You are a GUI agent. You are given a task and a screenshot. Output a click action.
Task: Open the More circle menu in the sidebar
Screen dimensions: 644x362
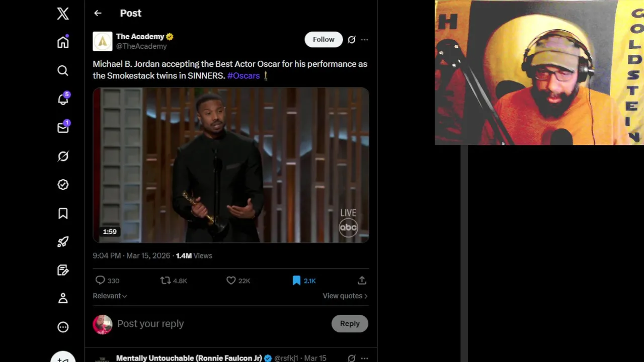point(63,327)
